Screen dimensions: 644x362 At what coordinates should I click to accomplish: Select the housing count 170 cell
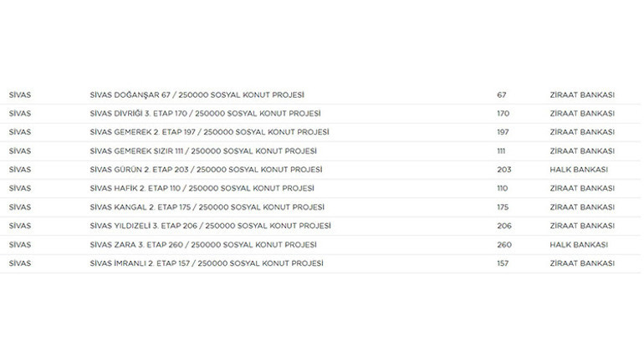[503, 114]
